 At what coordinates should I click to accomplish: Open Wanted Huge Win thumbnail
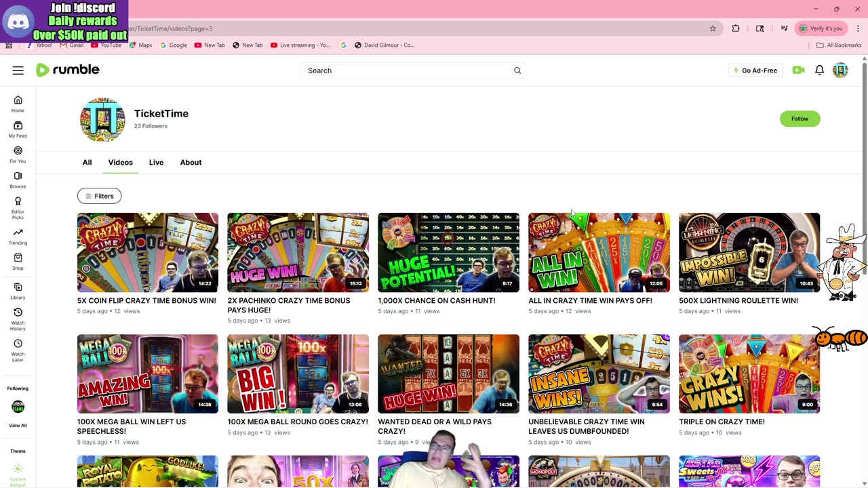coord(448,373)
